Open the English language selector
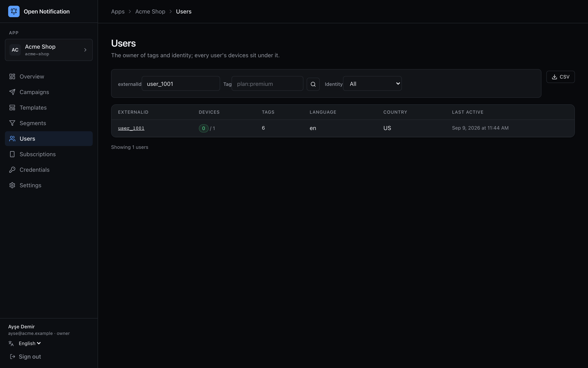588x368 pixels. pyautogui.click(x=30, y=343)
